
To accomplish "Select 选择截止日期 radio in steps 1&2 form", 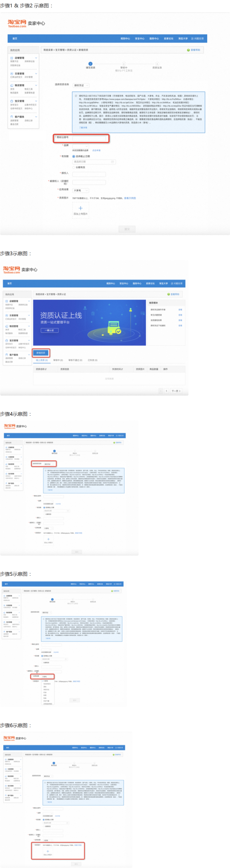I will pyautogui.click(x=73, y=156).
